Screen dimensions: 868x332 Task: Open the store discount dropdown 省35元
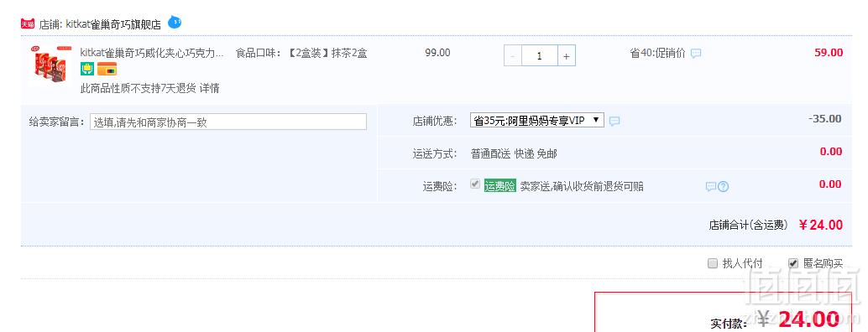pos(537,120)
